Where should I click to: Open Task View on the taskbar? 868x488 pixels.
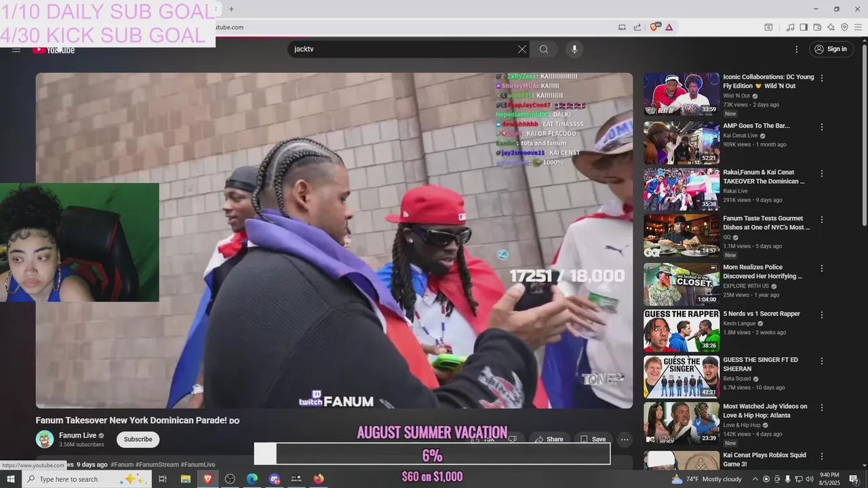(163, 479)
